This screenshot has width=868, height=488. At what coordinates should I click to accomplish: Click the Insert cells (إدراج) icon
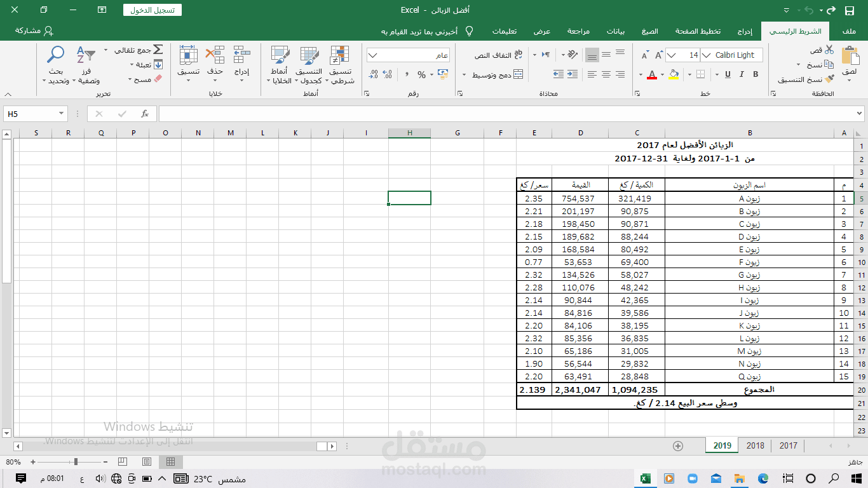pyautogui.click(x=241, y=55)
